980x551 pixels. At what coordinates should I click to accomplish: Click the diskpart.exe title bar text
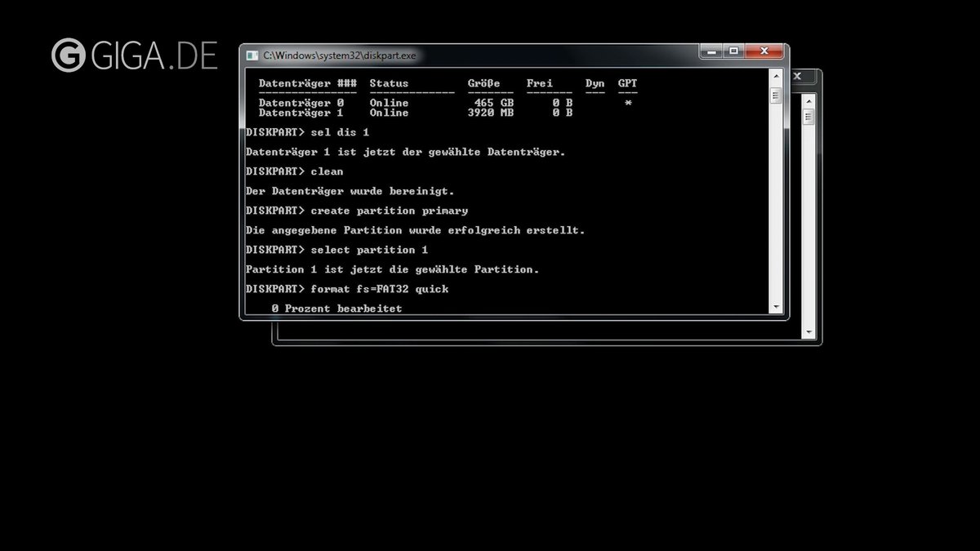point(340,56)
